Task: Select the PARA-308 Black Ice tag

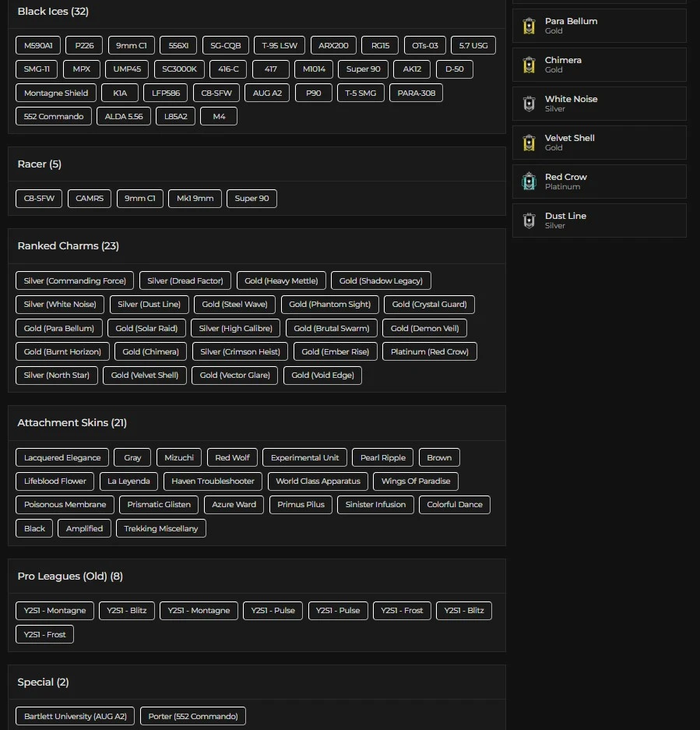Action: [417, 93]
